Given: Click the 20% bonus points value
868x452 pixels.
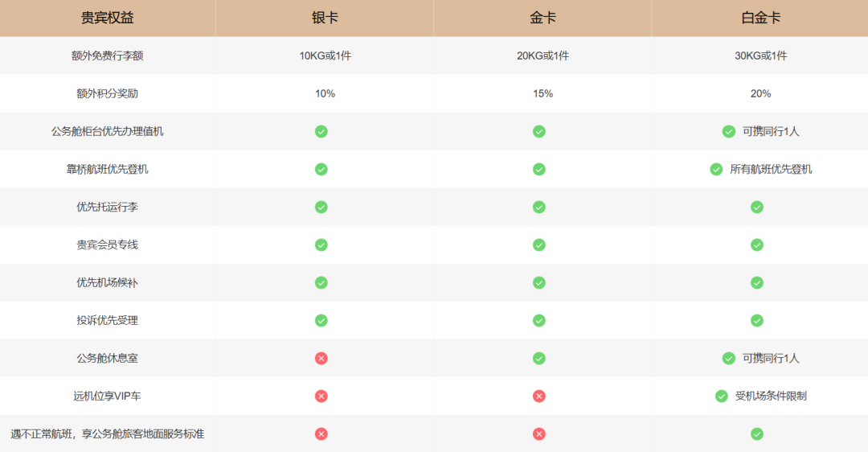Looking at the screenshot, I should [x=760, y=93].
